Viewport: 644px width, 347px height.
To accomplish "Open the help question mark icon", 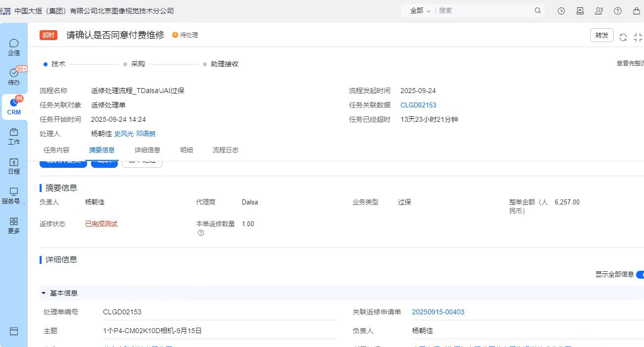I will [x=618, y=11].
